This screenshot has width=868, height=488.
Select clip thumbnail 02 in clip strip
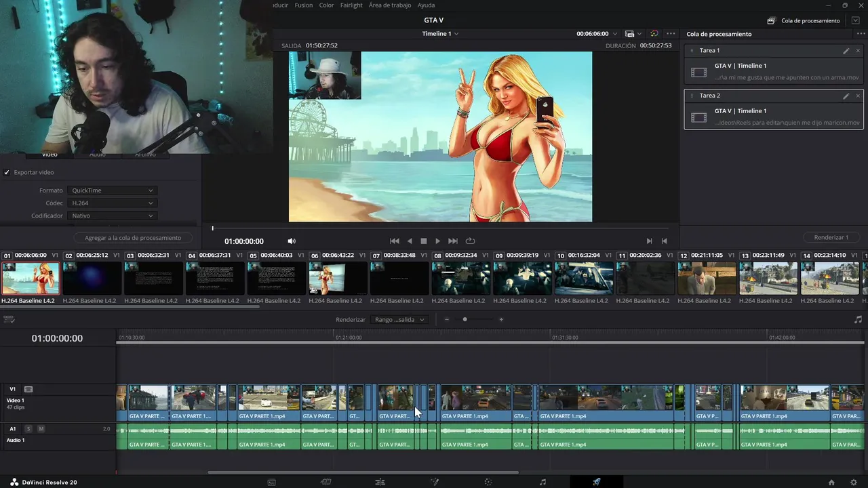[92, 278]
